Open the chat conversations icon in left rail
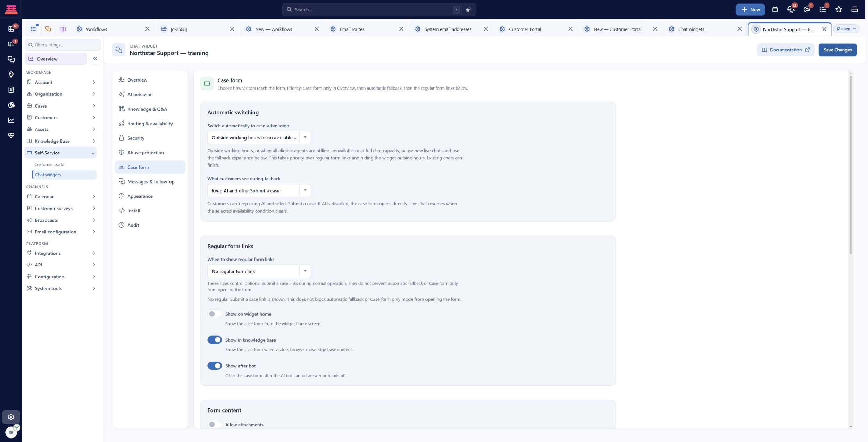The image size is (868, 442). tap(11, 59)
